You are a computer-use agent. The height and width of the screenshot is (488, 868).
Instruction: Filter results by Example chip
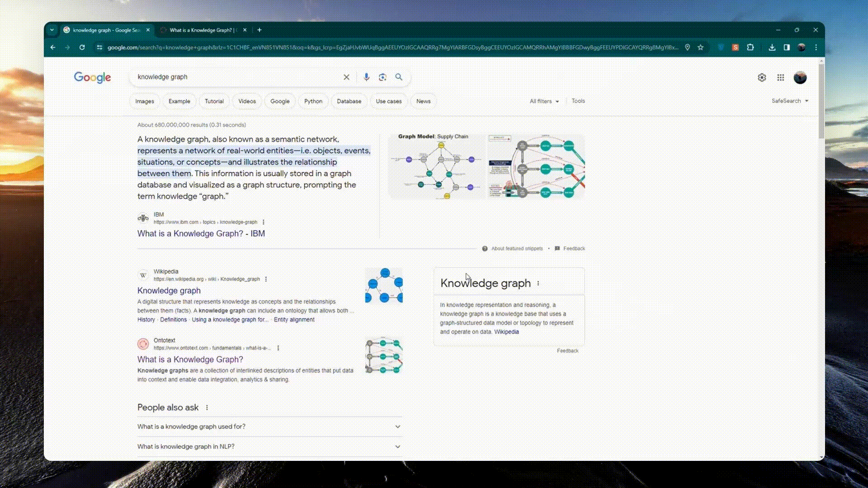point(179,101)
